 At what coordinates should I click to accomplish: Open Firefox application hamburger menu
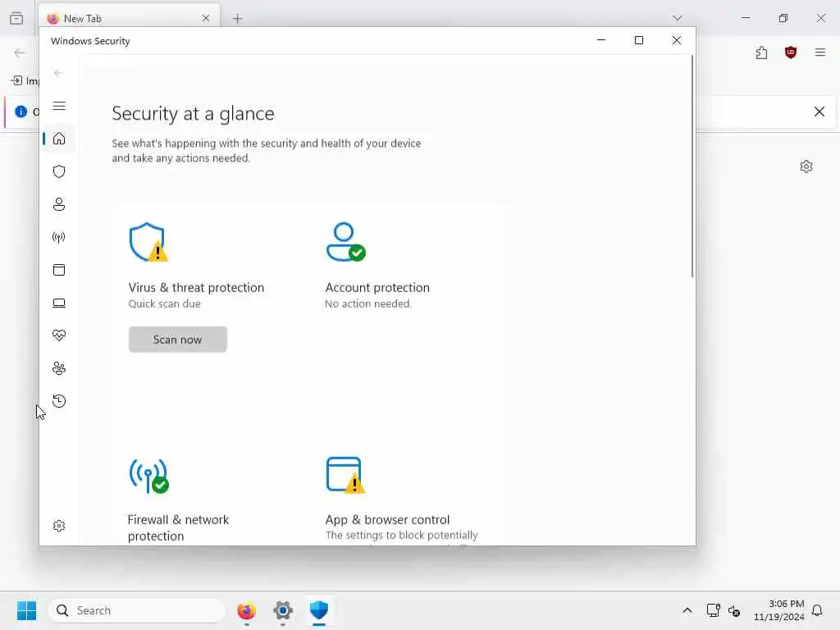(x=820, y=52)
